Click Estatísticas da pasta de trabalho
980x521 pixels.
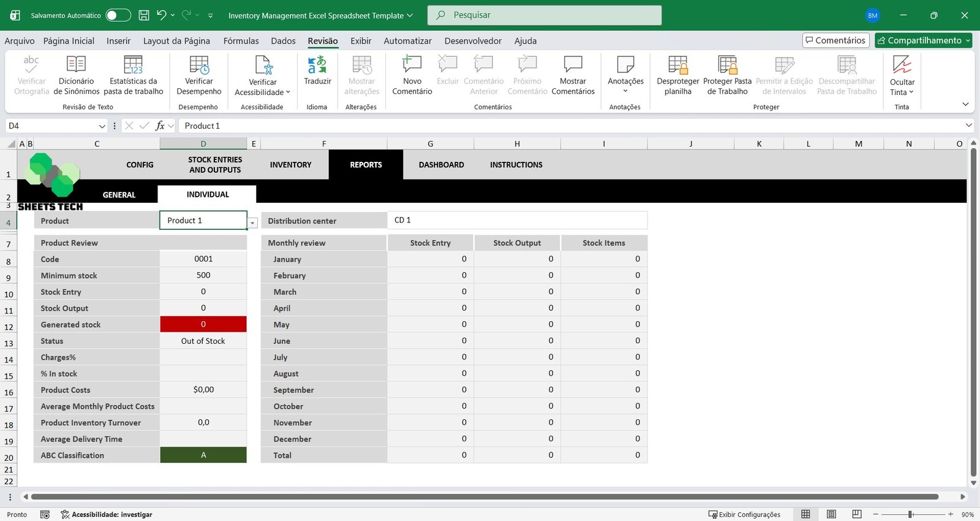[x=133, y=75]
